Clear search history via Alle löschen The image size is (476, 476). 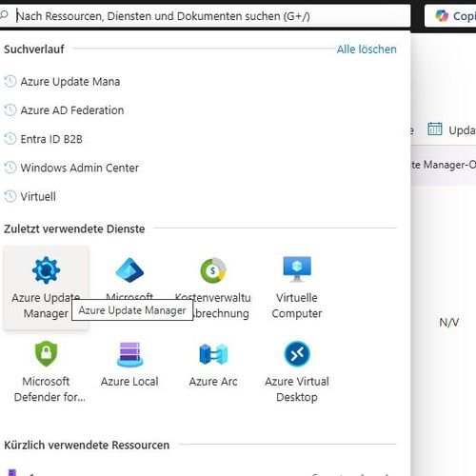(x=367, y=50)
